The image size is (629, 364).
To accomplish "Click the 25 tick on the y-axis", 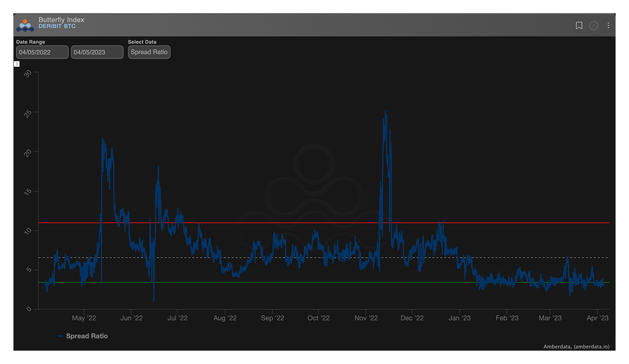I will click(27, 112).
